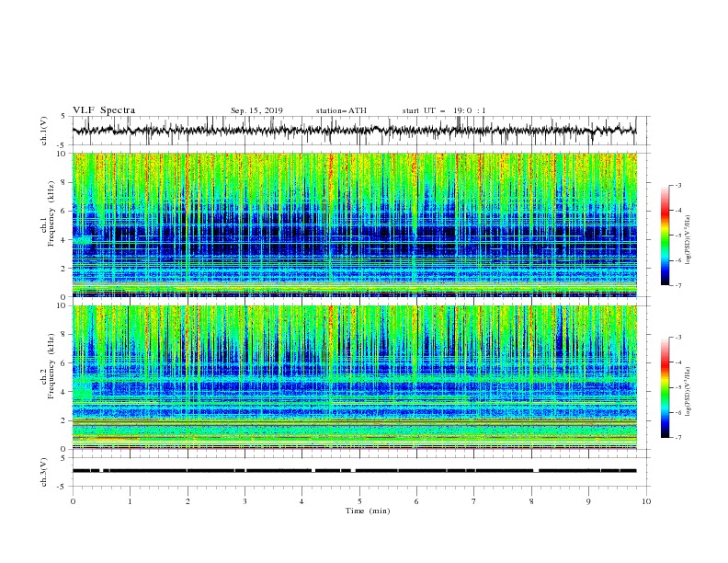Click the "6" tick on the time axis
The image size is (728, 563).
coord(416,501)
